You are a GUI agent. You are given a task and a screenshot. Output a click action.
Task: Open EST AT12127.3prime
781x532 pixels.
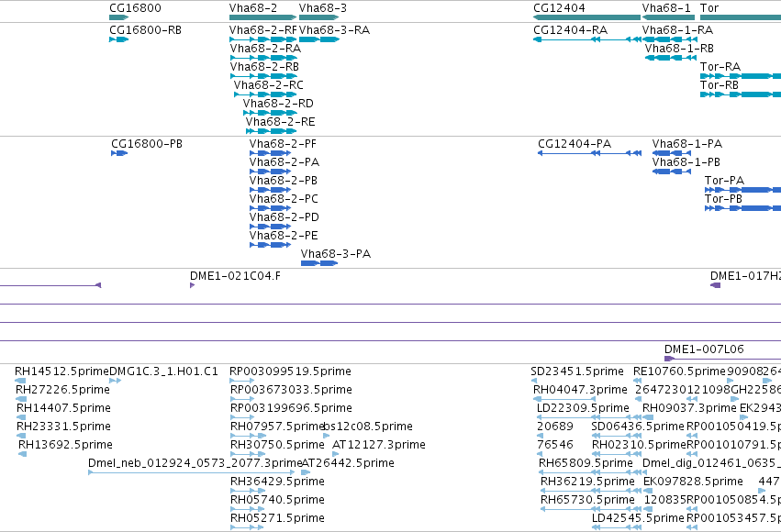(x=379, y=446)
